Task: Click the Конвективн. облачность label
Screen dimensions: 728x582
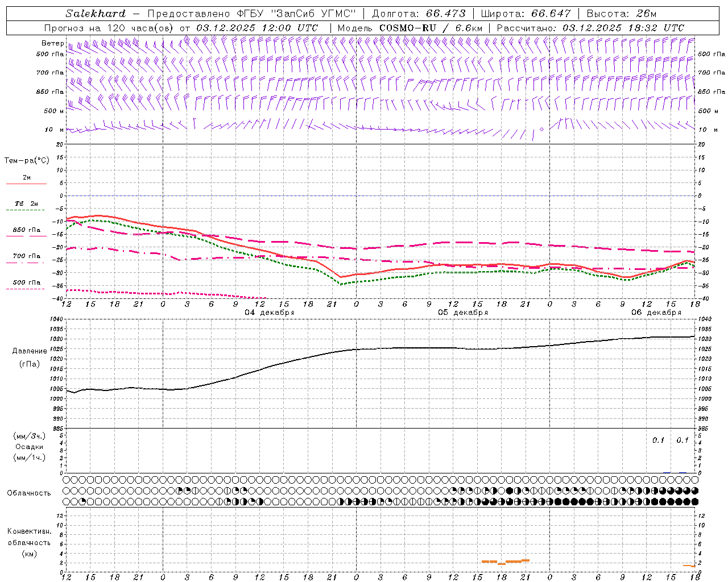Action: point(29,537)
